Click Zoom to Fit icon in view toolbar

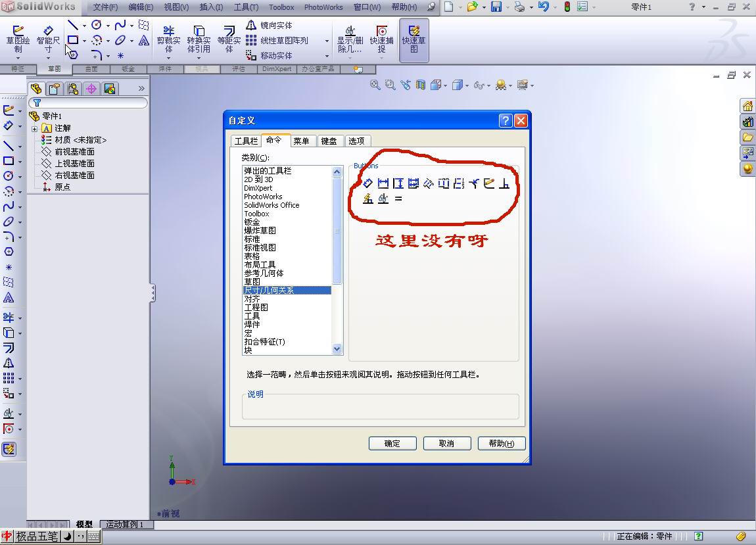(x=375, y=85)
